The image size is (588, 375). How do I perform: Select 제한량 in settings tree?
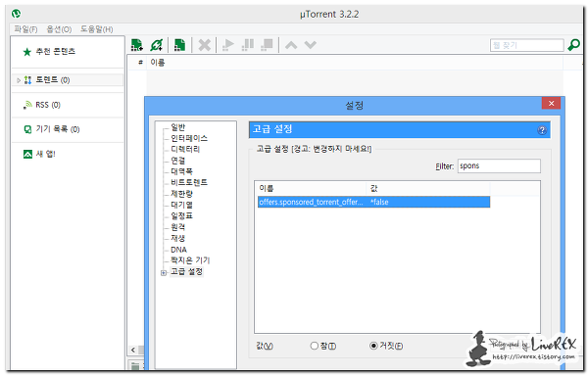coord(182,194)
